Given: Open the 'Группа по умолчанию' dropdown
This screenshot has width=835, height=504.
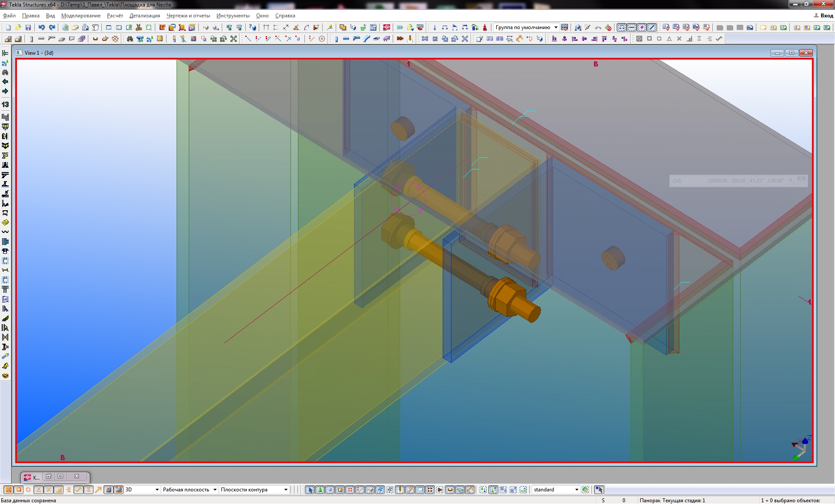Looking at the screenshot, I should coord(556,27).
